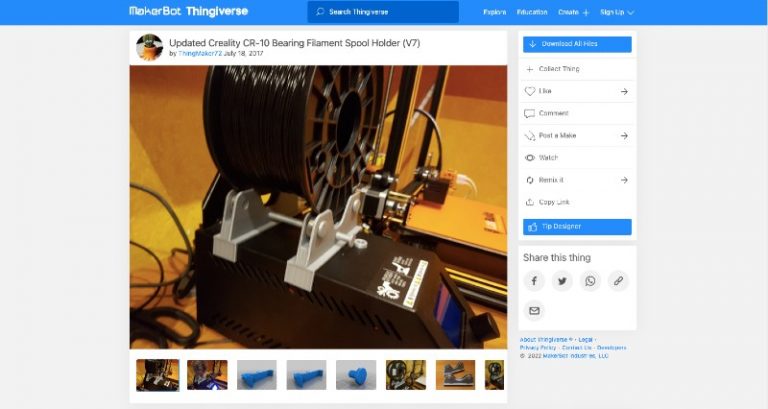Expand the Sign Up dropdown
The height and width of the screenshot is (409, 768).
(x=617, y=12)
